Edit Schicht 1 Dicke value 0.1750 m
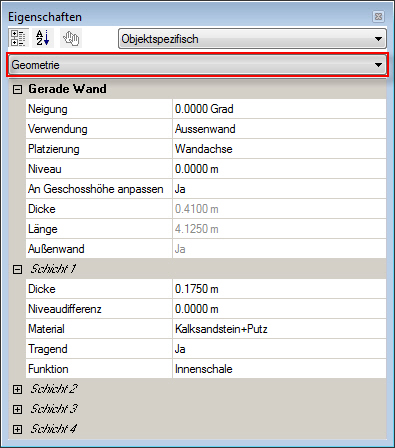 point(279,289)
